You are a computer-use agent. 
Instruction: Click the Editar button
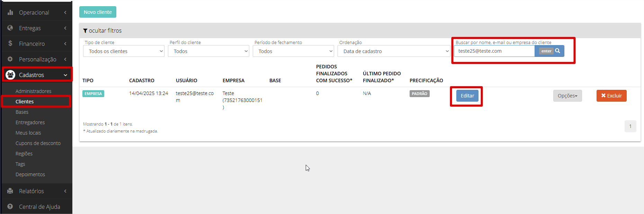click(x=467, y=96)
